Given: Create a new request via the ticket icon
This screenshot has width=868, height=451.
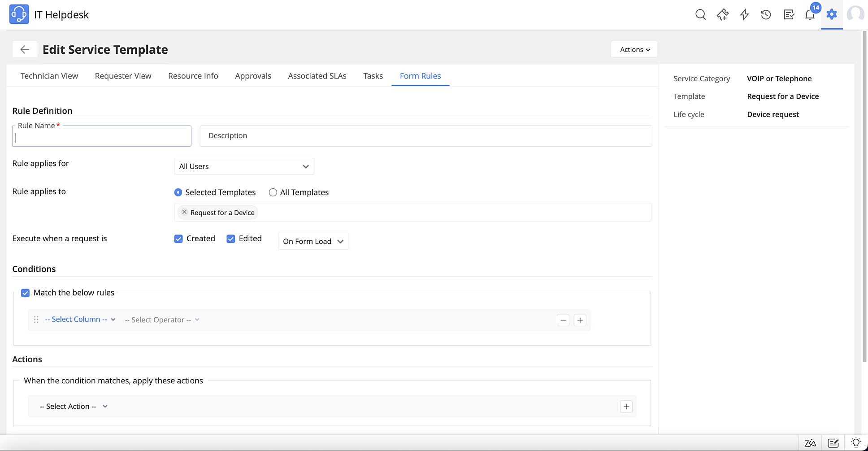Looking at the screenshot, I should (722, 14).
